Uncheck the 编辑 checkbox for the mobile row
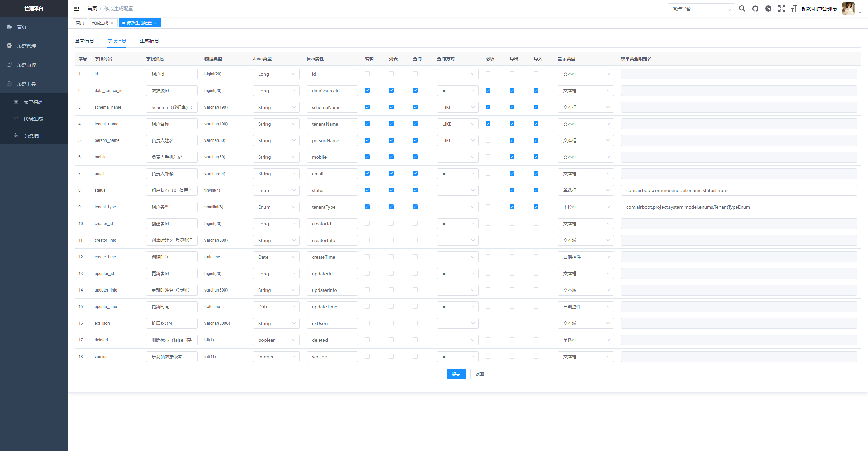 (x=367, y=157)
